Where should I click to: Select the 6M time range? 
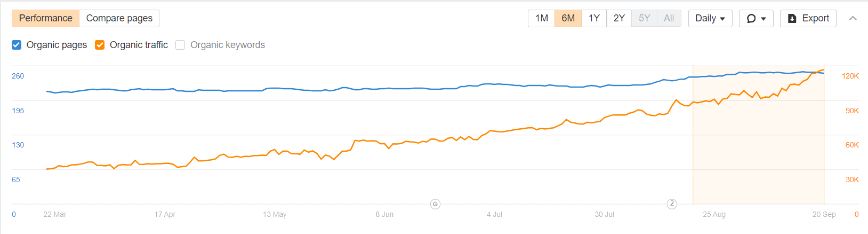(568, 18)
